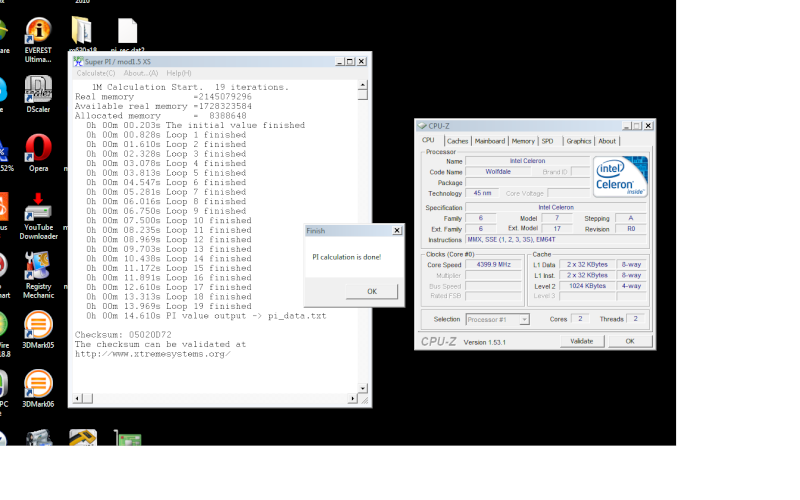800x500 pixels.
Task: Minimize the CPU-Z window
Action: point(627,126)
